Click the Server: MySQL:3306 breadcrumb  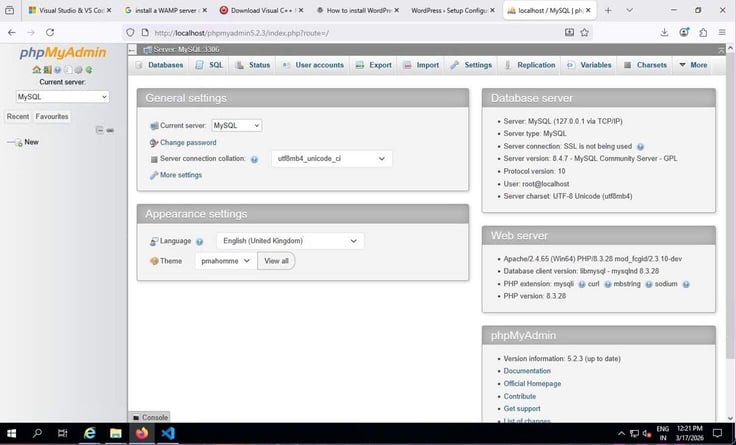point(186,50)
